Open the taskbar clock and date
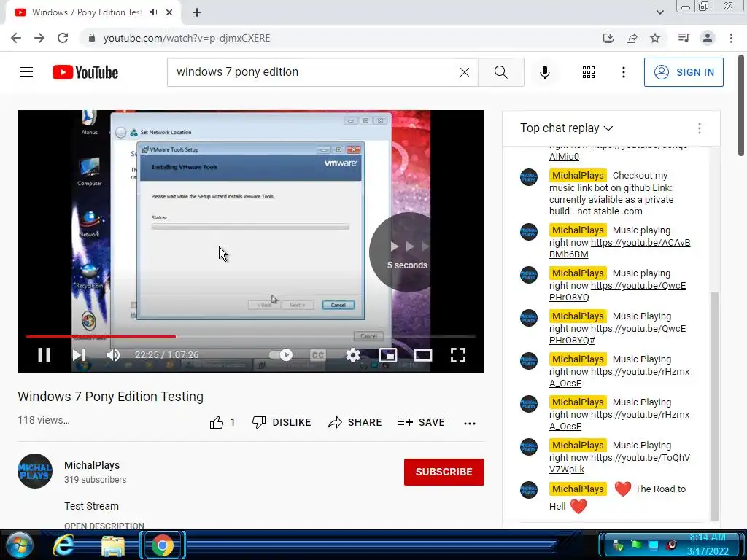The height and width of the screenshot is (560, 747). (708, 544)
